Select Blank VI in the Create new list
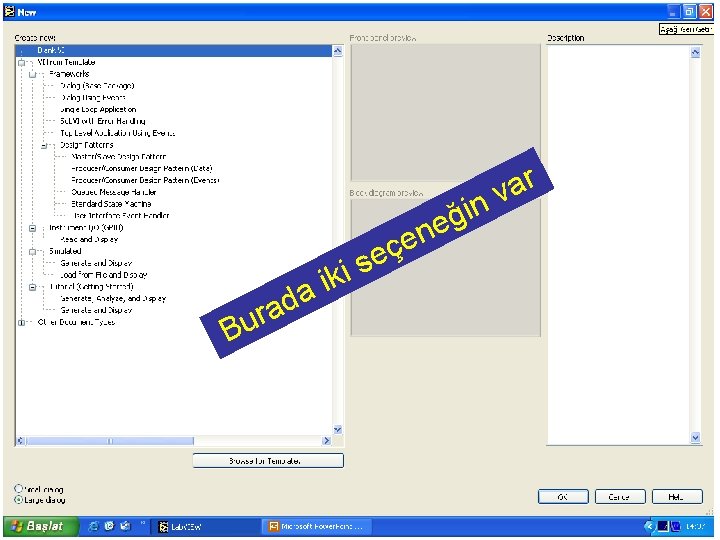720x540 pixels. [x=174, y=51]
